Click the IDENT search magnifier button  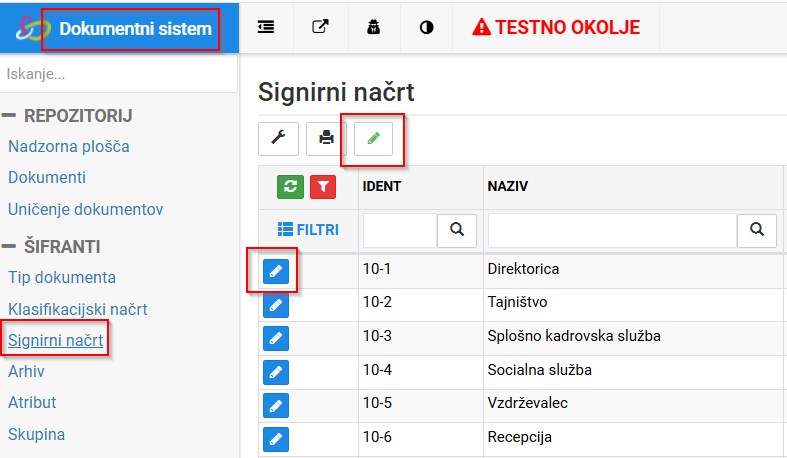tap(457, 230)
